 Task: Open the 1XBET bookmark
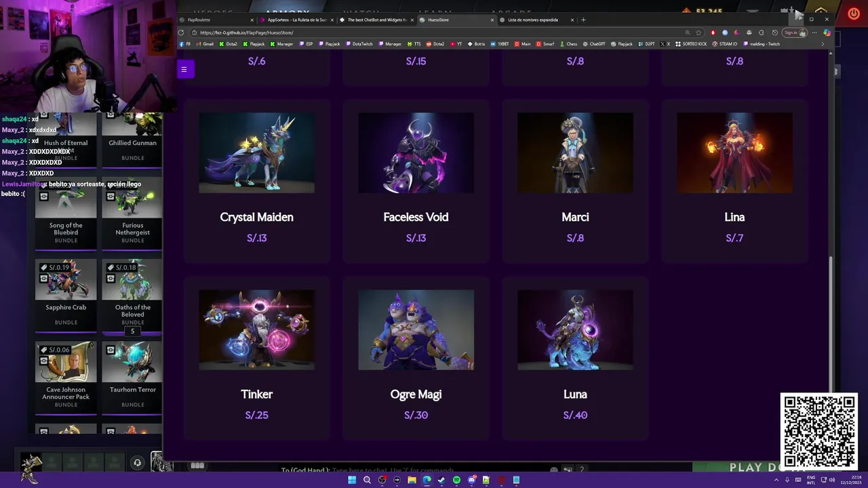[x=500, y=44]
